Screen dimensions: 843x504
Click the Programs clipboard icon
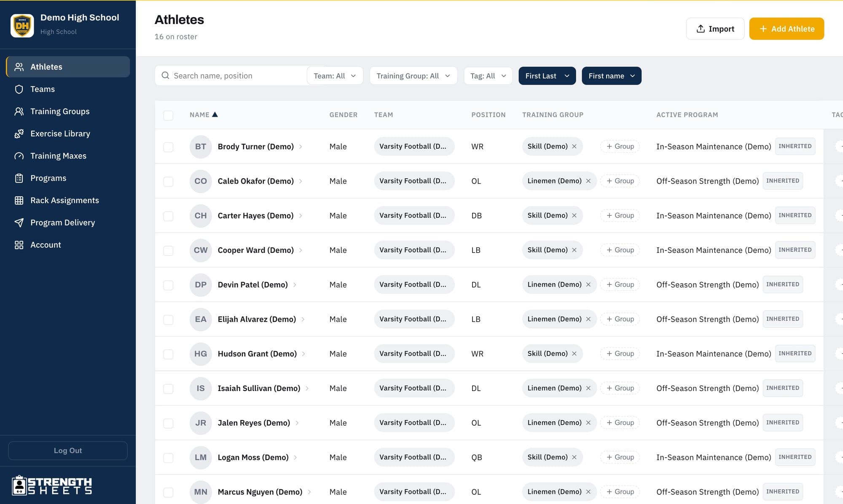[19, 178]
